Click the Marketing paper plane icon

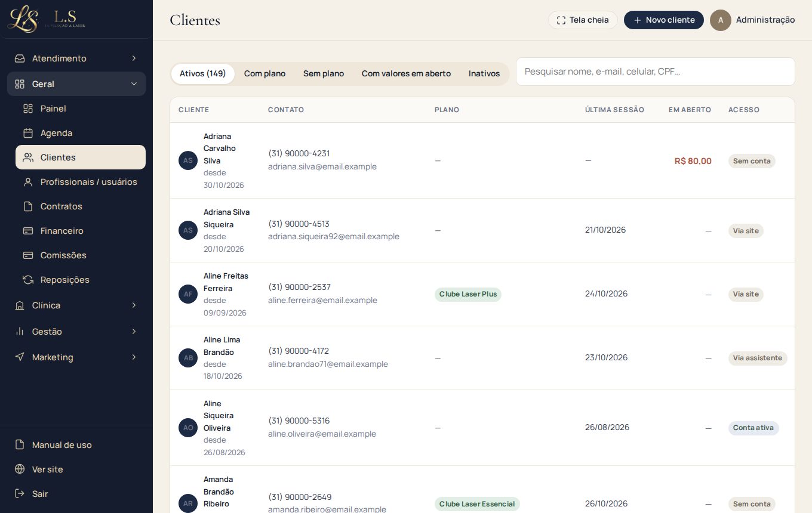pos(20,357)
